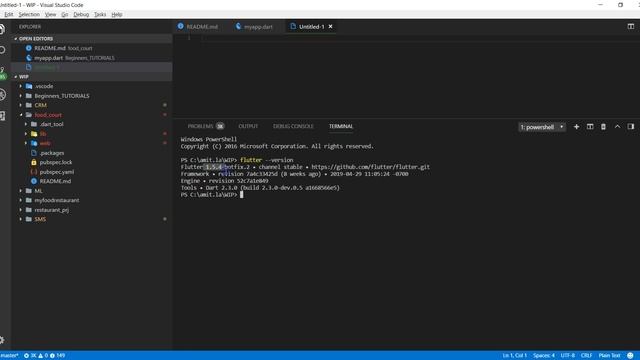Change language mode via 'Plain Text'

point(609,356)
